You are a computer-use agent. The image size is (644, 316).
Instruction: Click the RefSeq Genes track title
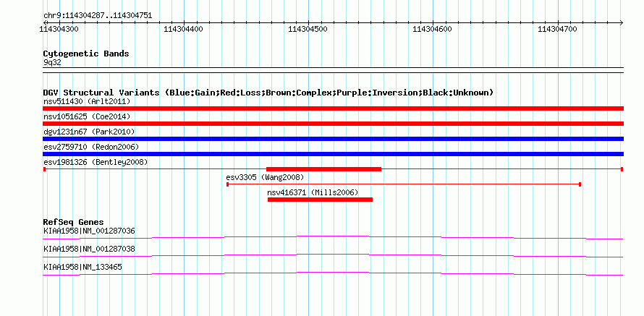tap(74, 223)
